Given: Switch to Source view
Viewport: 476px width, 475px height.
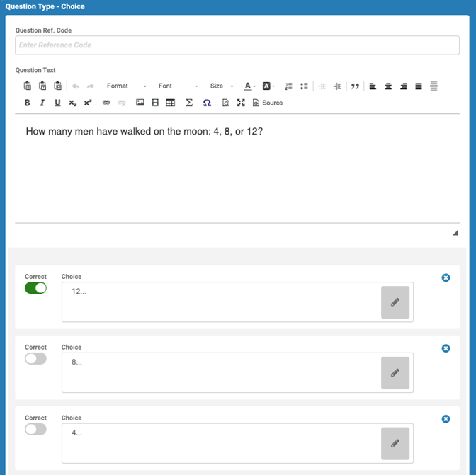Looking at the screenshot, I should 268,103.
